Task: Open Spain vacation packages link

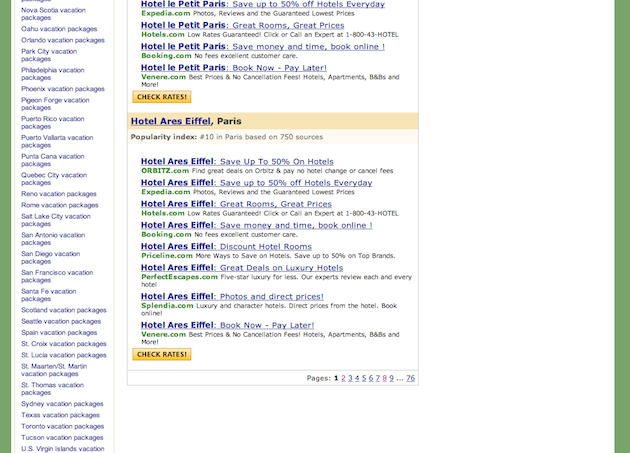Action: click(x=59, y=332)
